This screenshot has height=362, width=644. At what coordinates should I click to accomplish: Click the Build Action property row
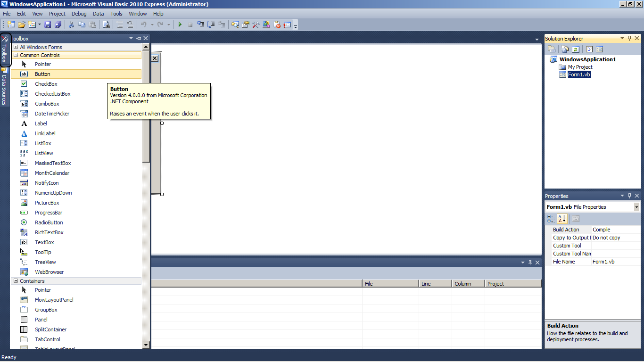tap(593, 230)
